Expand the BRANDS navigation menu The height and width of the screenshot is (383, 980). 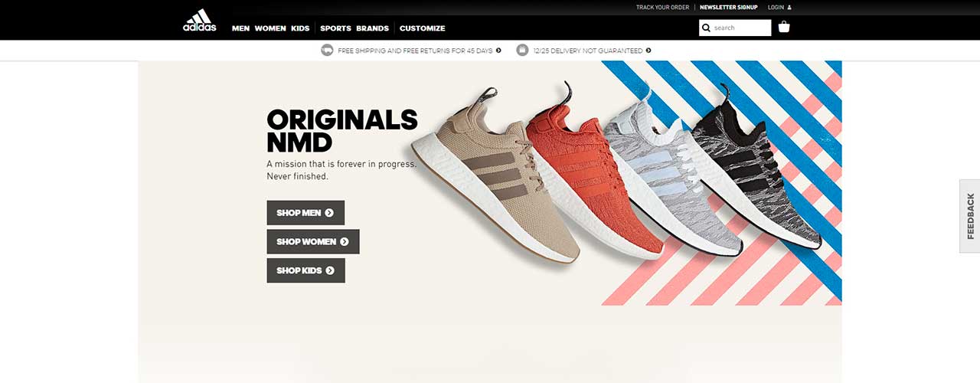[373, 28]
